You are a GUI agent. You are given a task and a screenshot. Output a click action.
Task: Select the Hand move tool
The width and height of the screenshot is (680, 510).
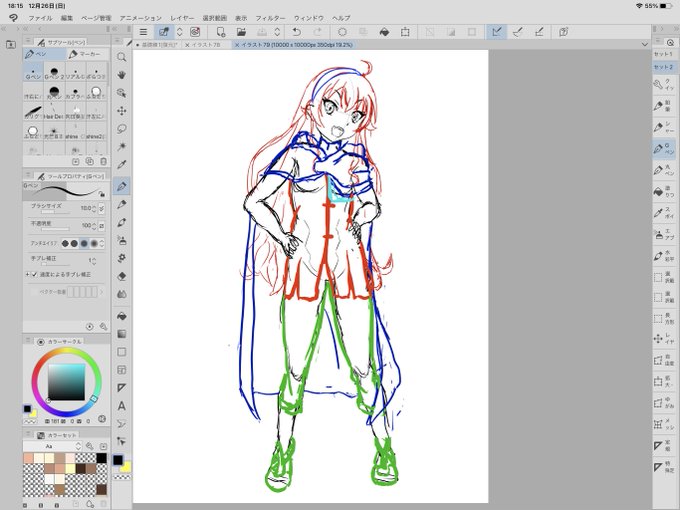pyautogui.click(x=122, y=75)
